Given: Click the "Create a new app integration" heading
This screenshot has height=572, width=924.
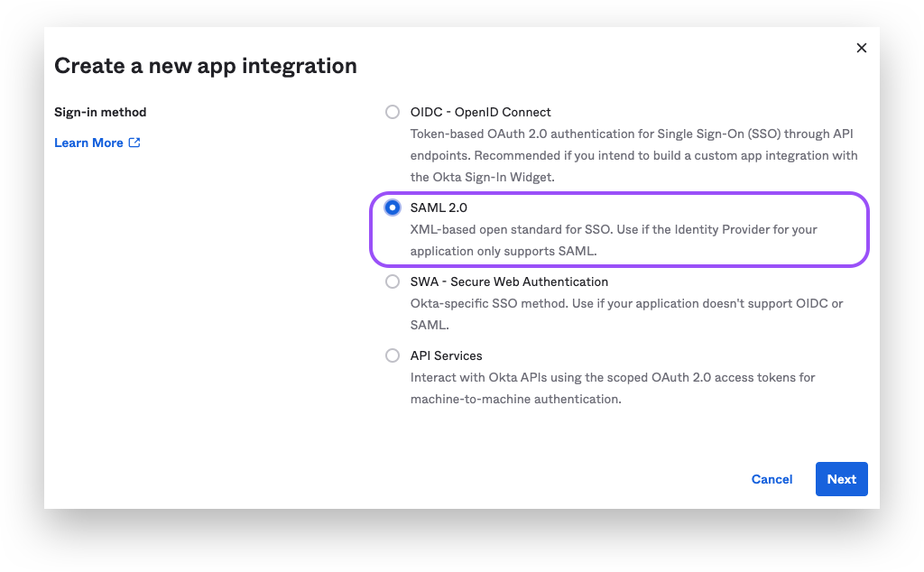Looking at the screenshot, I should (x=206, y=66).
